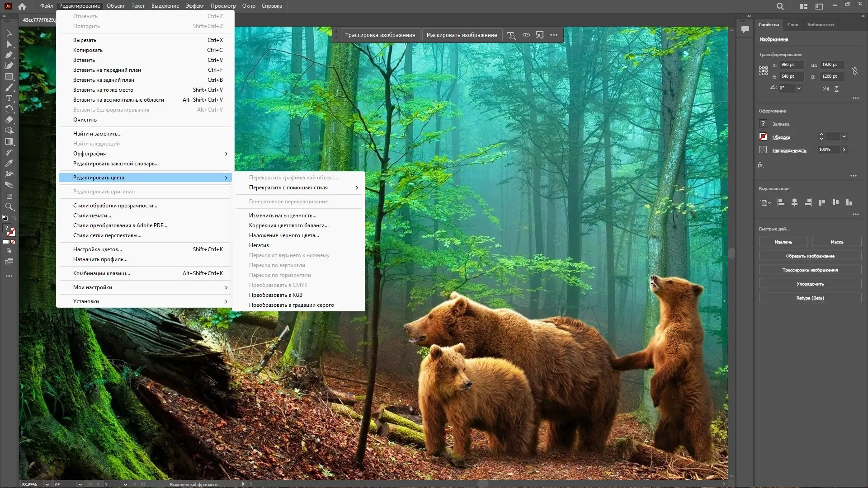This screenshot has height=488, width=868.
Task: Select the Pen tool in toolbar
Action: point(9,55)
